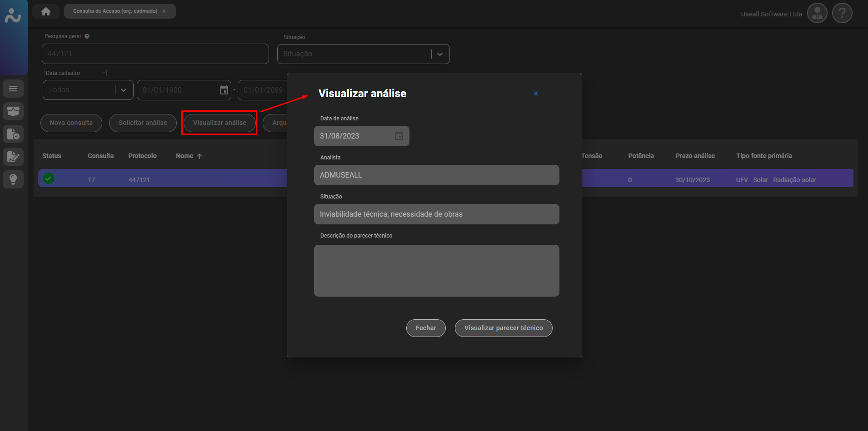Expand the Situação filter dropdown

(439, 54)
